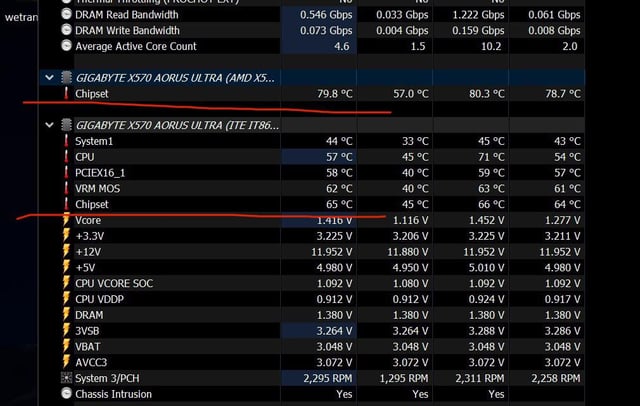Click the 79.8 °C Chipset current value
This screenshot has height=406, width=640.
click(335, 94)
